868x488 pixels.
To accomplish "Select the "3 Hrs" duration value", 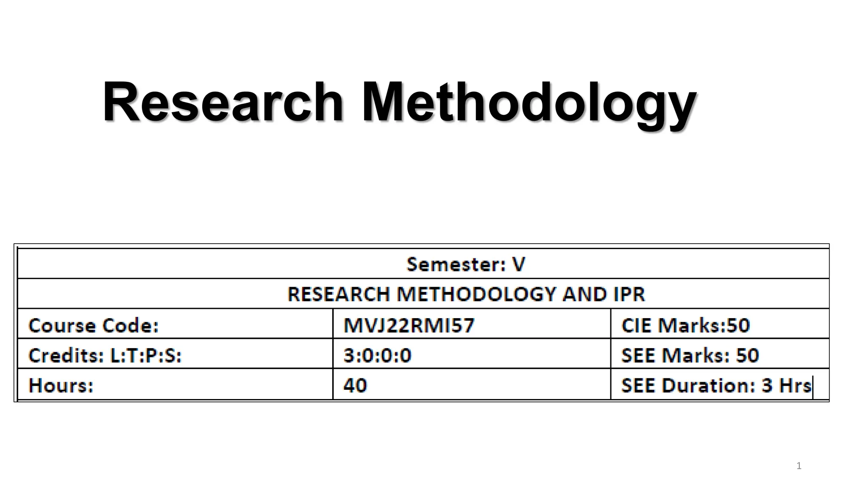I will 786,385.
